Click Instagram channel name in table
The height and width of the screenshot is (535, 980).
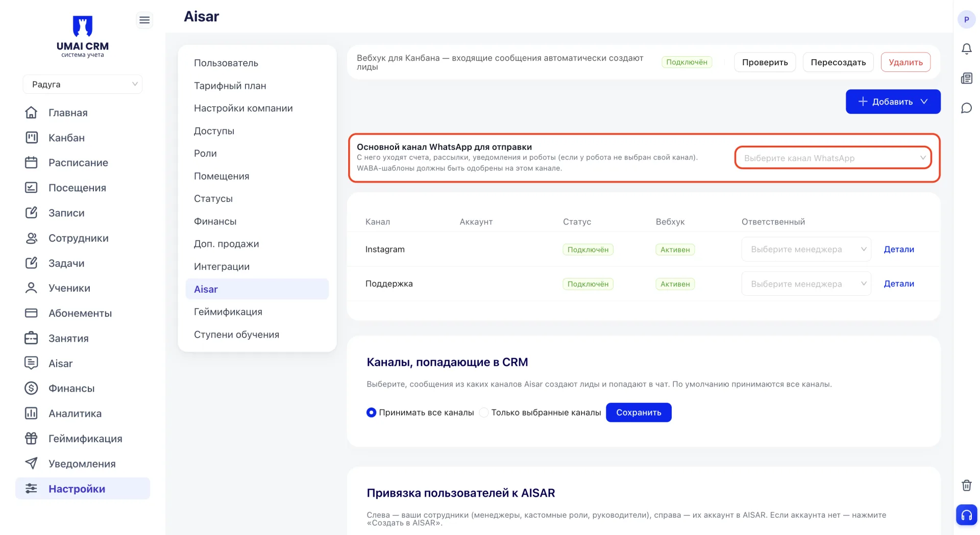coord(385,249)
